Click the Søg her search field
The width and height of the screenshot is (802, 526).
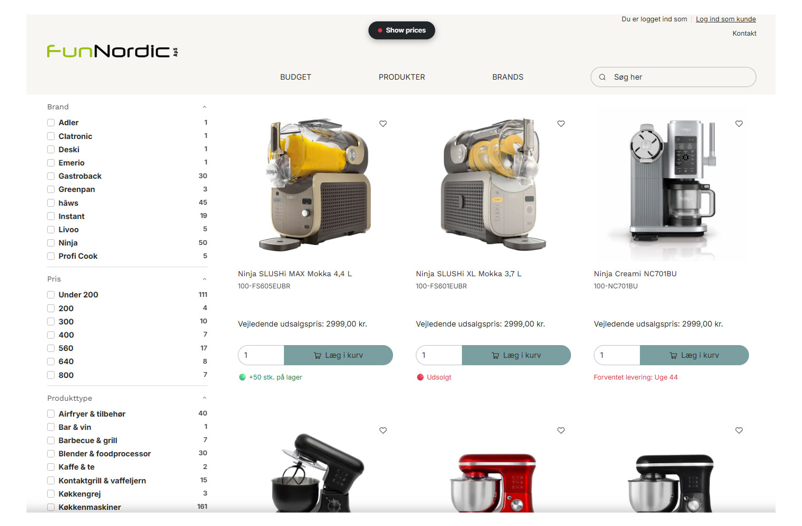(x=673, y=77)
